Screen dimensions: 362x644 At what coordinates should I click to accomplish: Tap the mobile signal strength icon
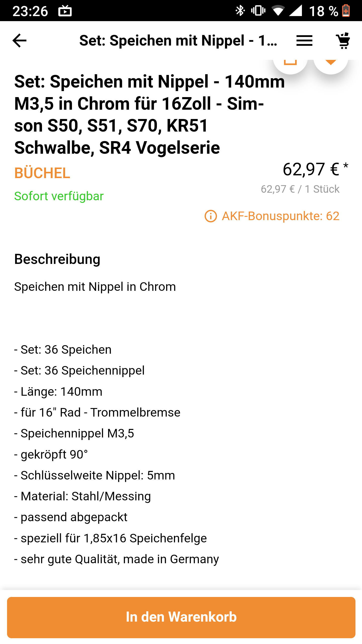point(296,11)
